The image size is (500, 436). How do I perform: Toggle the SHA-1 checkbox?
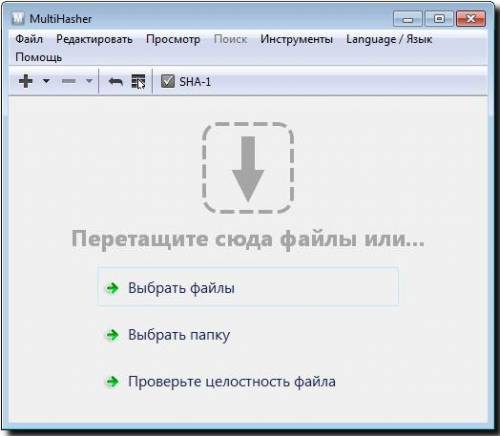click(168, 81)
